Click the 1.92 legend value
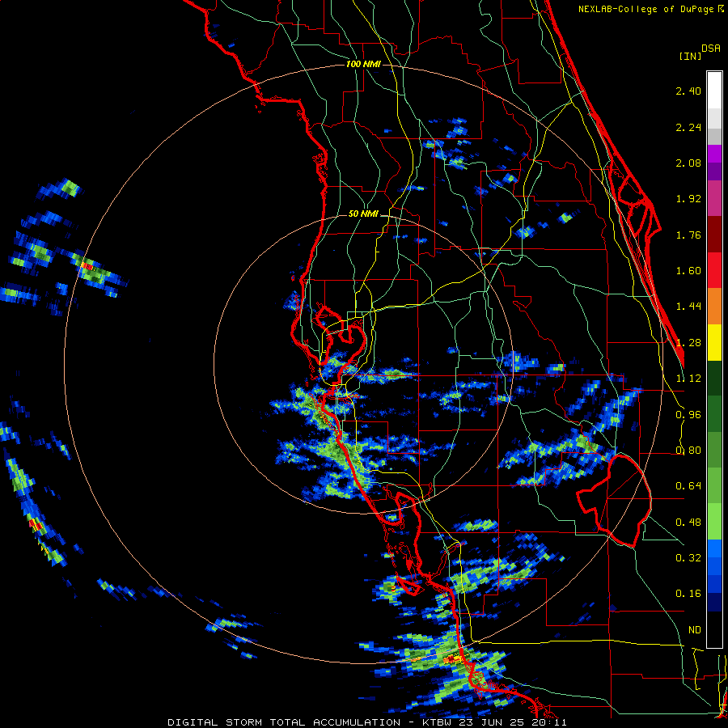 [688, 199]
